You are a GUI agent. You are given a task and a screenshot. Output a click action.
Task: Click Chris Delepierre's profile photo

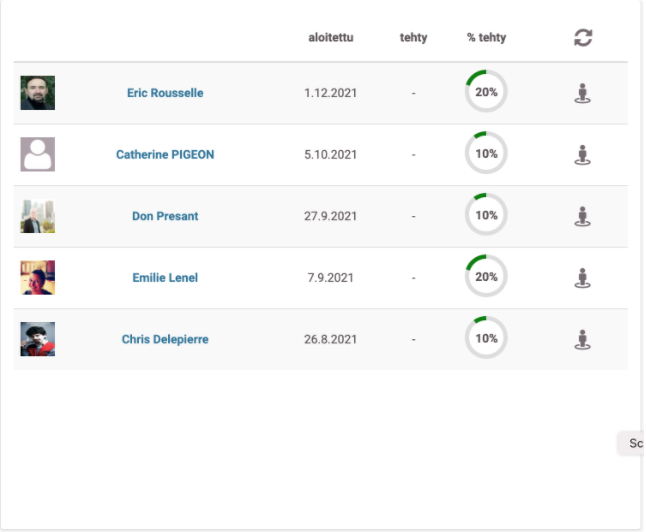[38, 339]
